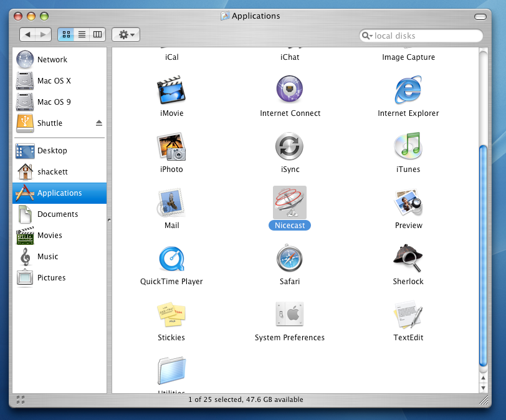
Task: Go to Desktop in the sidebar
Action: pos(59,151)
